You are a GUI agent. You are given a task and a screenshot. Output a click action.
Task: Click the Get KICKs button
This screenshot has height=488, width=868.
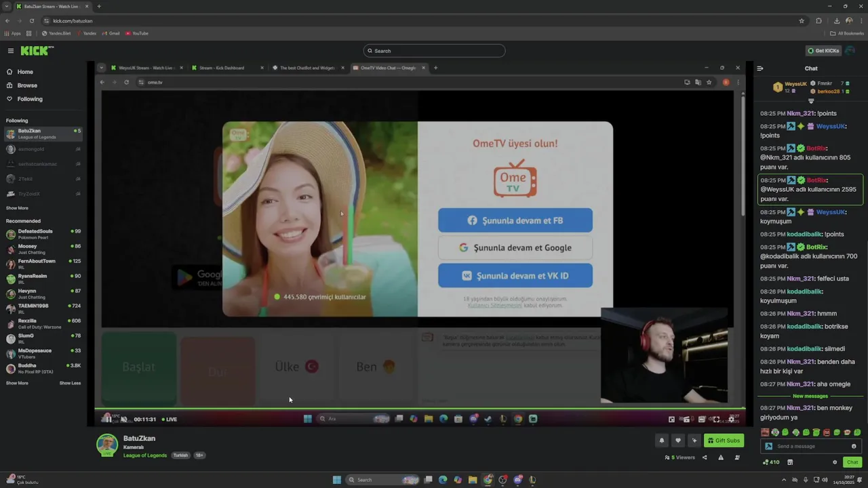click(x=824, y=51)
